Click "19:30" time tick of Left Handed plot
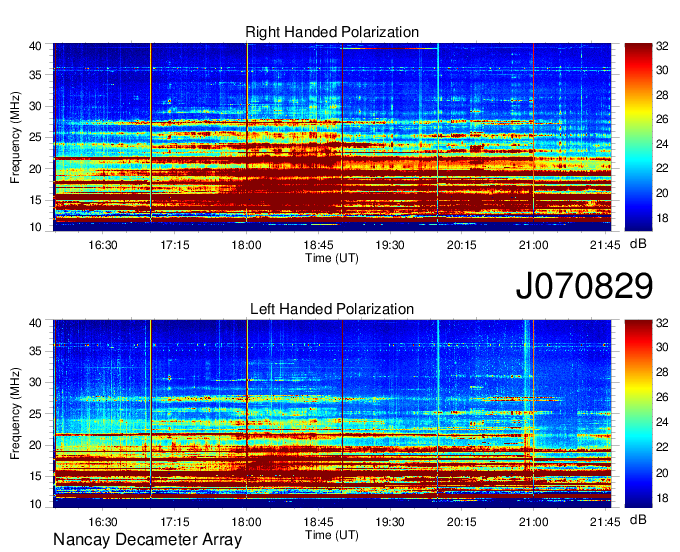Viewport: 680px width, 552px height. [x=390, y=522]
